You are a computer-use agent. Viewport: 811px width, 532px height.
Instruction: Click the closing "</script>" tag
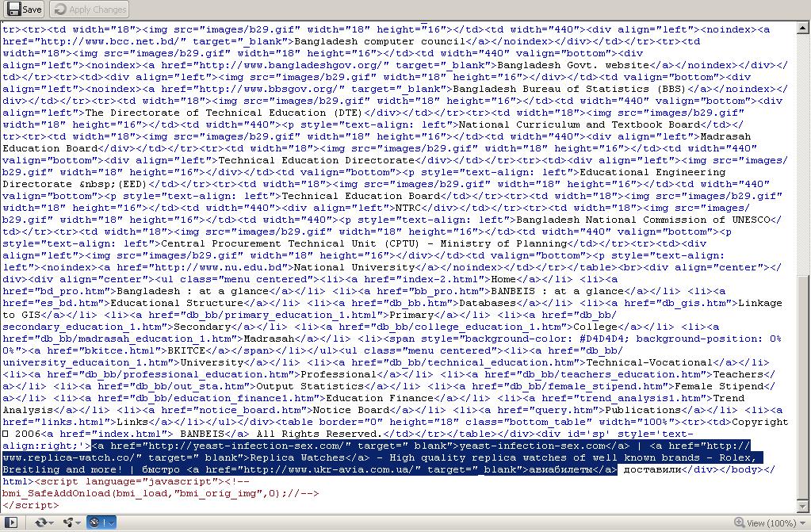[x=30, y=506]
